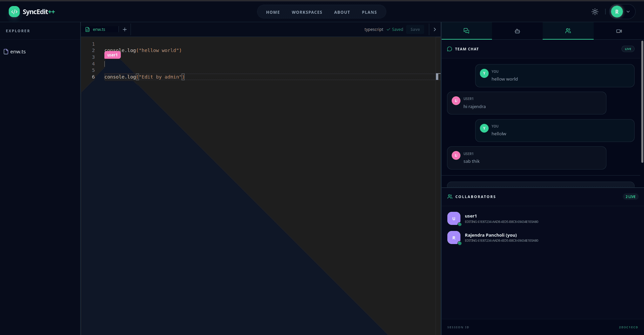
Task: Click the 'hellow world' chat message
Action: coord(555,76)
